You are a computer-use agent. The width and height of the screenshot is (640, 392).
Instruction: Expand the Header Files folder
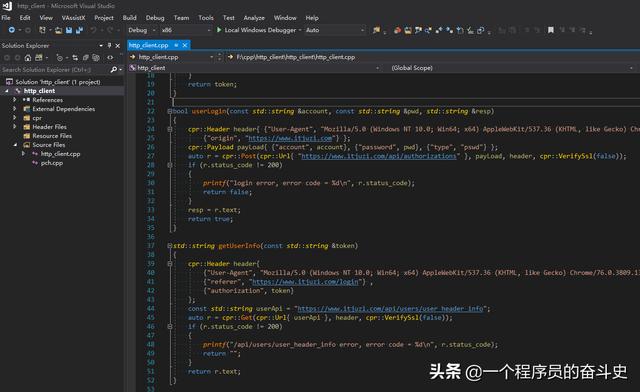click(x=15, y=127)
